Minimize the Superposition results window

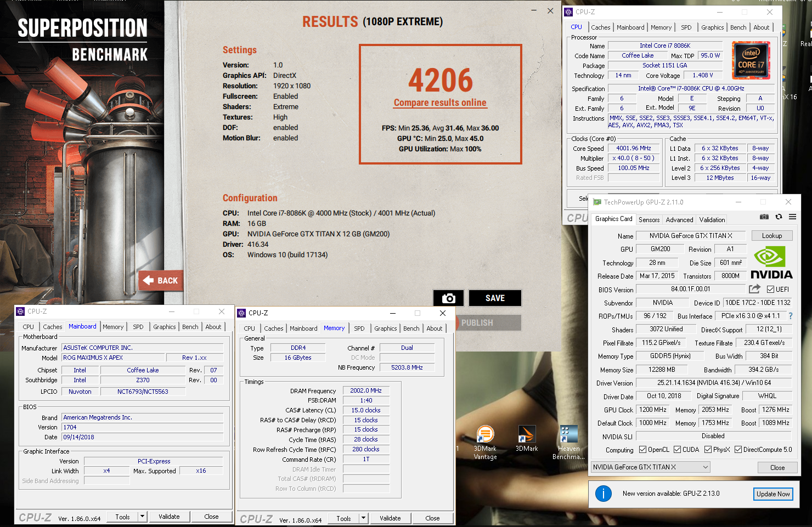point(534,10)
